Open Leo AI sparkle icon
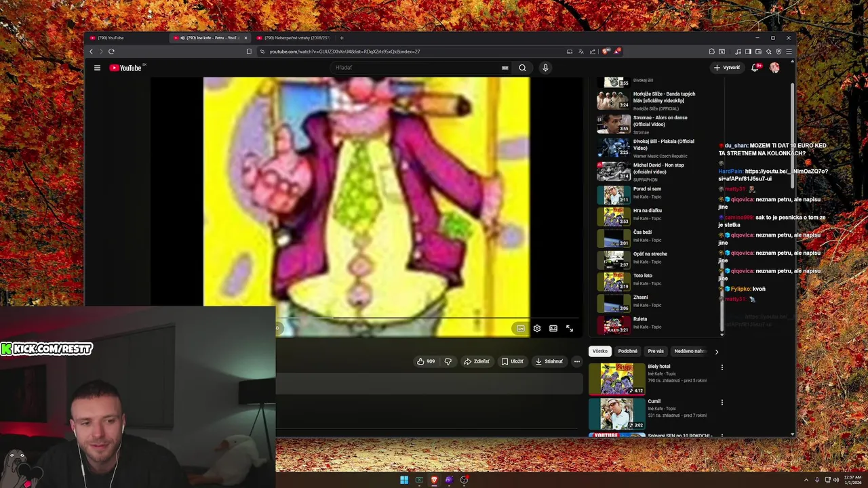 [768, 52]
